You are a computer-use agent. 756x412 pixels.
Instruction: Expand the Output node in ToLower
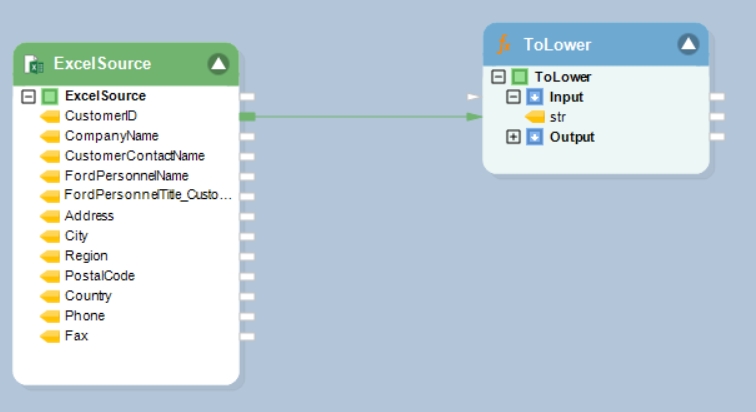point(513,137)
